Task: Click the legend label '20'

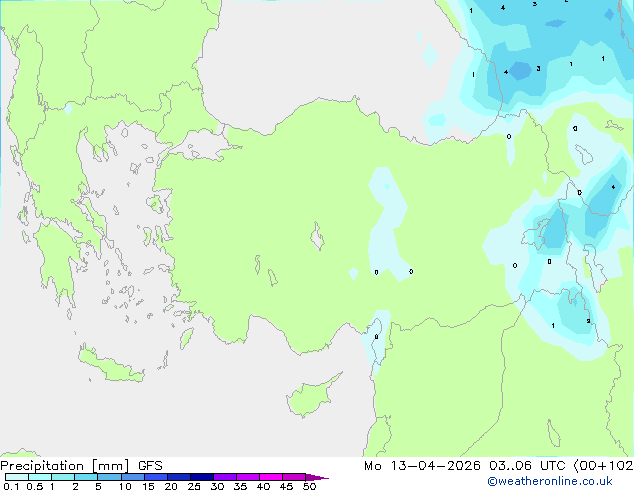Action: point(171,486)
